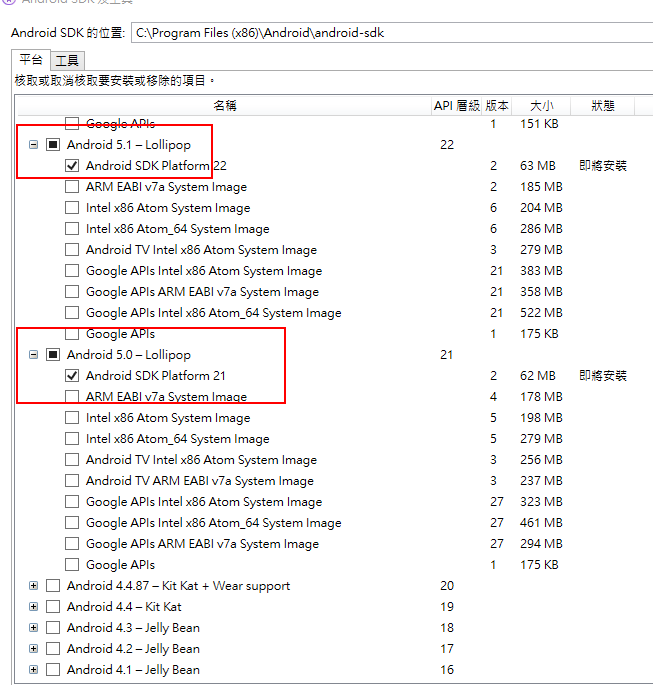Select the Android SDK Platform 21 row label
653x685 pixels.
(156, 376)
